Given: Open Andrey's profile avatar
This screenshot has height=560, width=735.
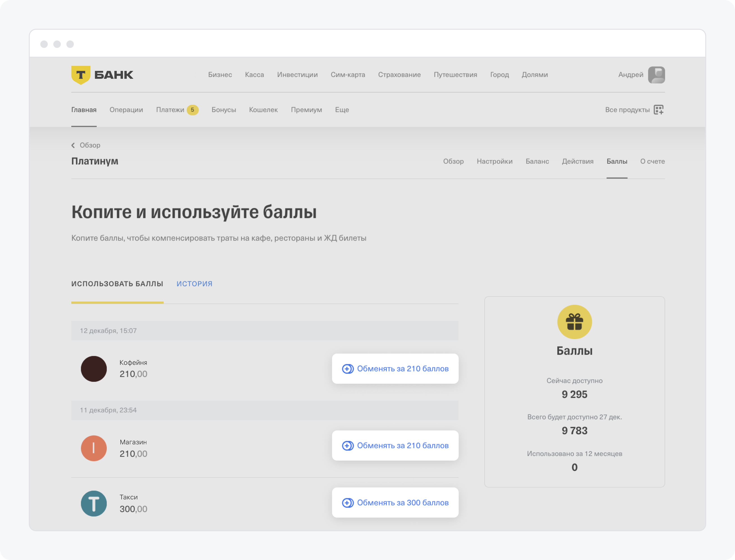Looking at the screenshot, I should (656, 75).
